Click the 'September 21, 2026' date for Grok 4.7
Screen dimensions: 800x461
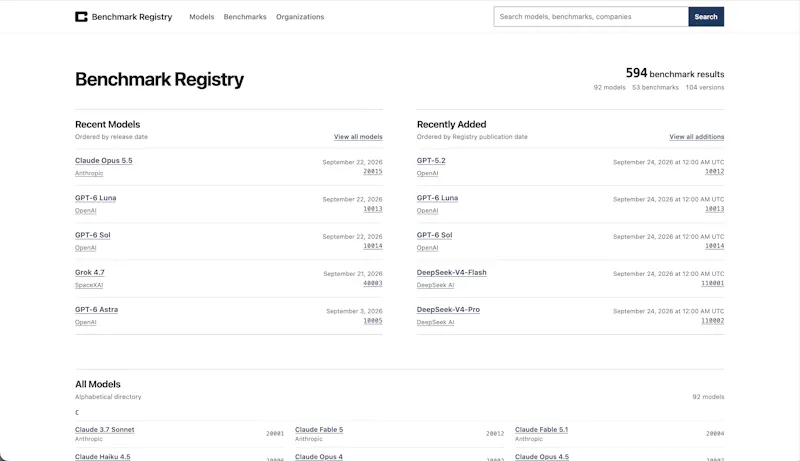[x=353, y=274]
